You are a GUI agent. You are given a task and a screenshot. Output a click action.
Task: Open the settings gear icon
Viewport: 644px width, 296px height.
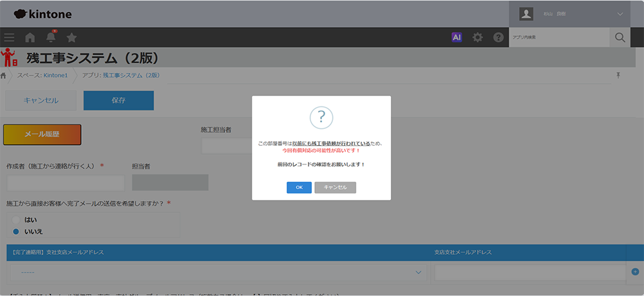[x=477, y=37]
